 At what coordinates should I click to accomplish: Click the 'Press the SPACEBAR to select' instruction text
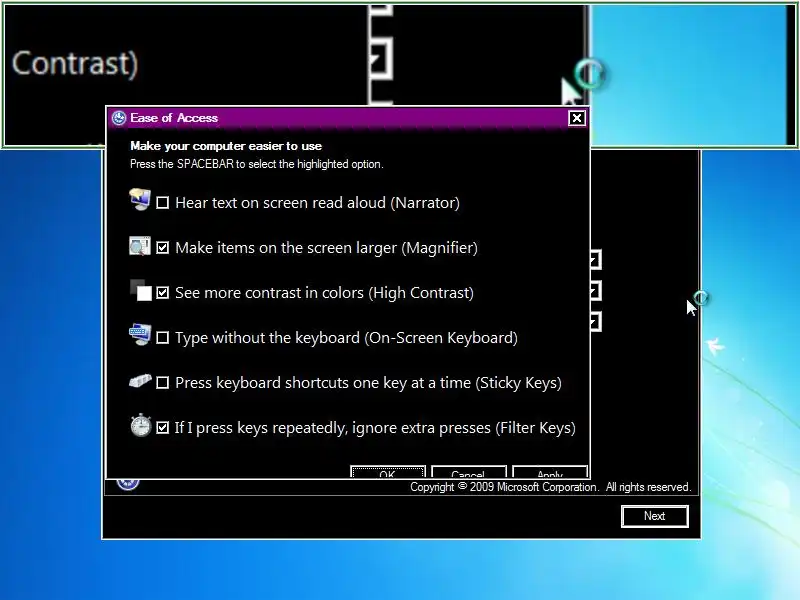pos(257,164)
